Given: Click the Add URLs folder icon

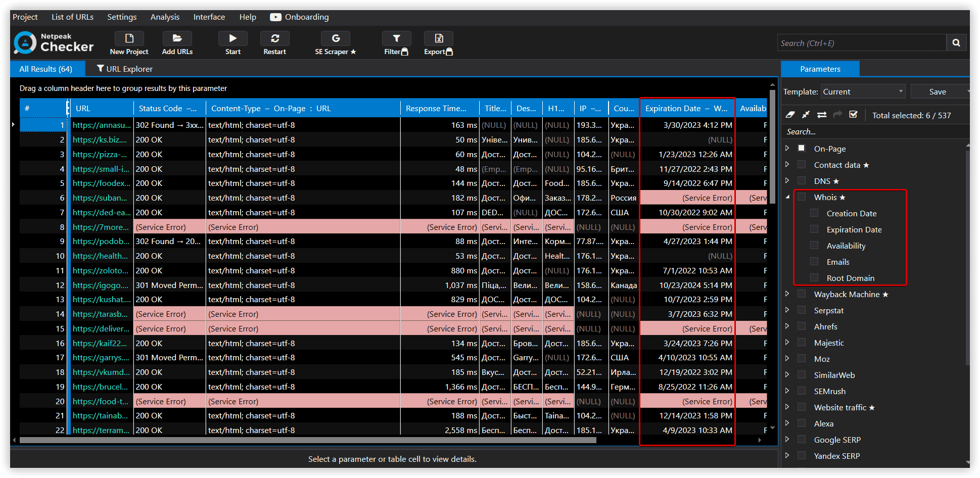Looking at the screenshot, I should [x=177, y=38].
